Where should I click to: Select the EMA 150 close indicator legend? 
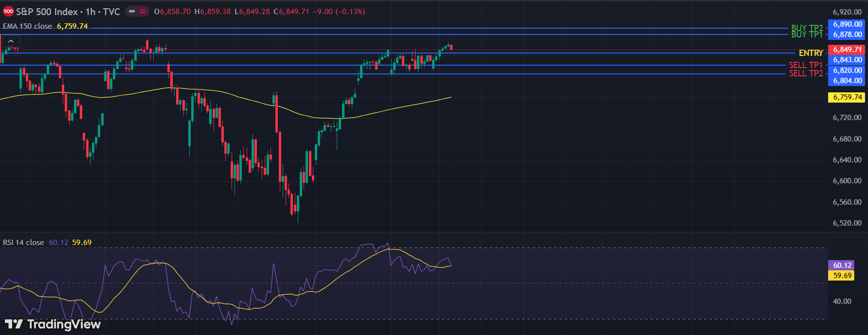pyautogui.click(x=28, y=26)
